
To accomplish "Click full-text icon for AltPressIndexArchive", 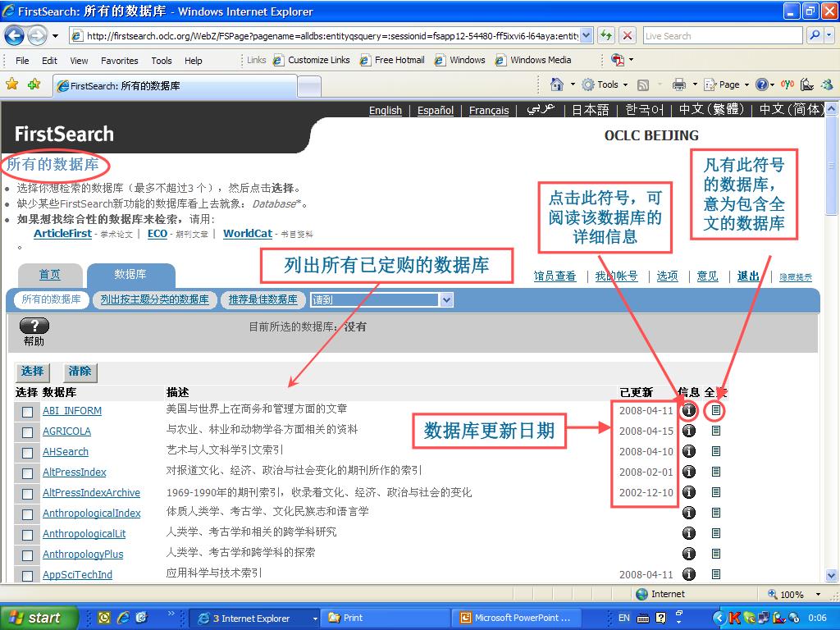I will (x=715, y=492).
